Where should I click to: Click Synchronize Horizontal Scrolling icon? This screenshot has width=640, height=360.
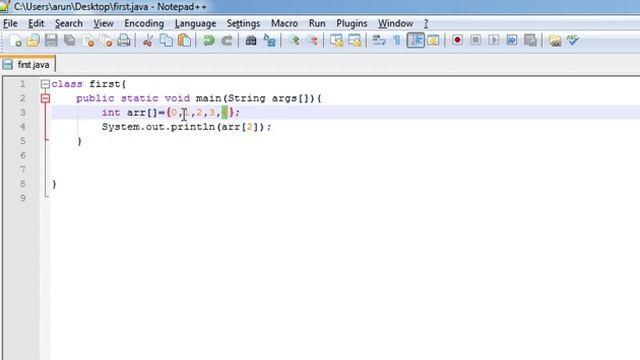[x=355, y=40]
